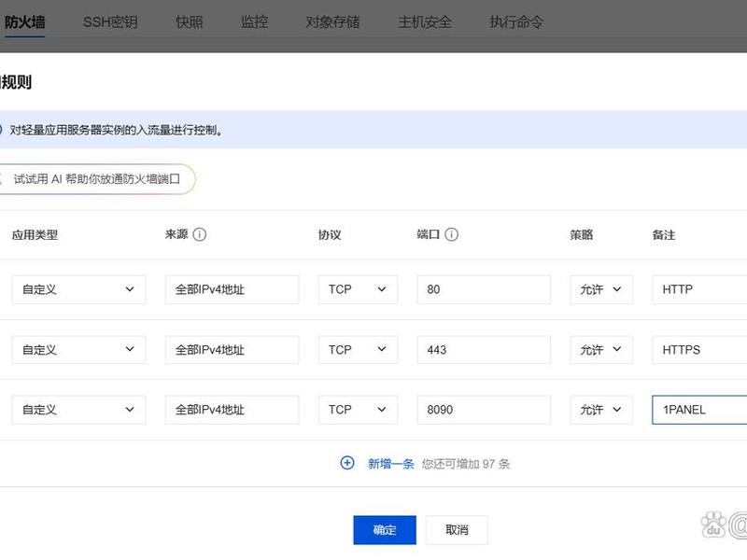Click the source field in the port 8090 row
Screen dimensions: 747x560
point(232,410)
